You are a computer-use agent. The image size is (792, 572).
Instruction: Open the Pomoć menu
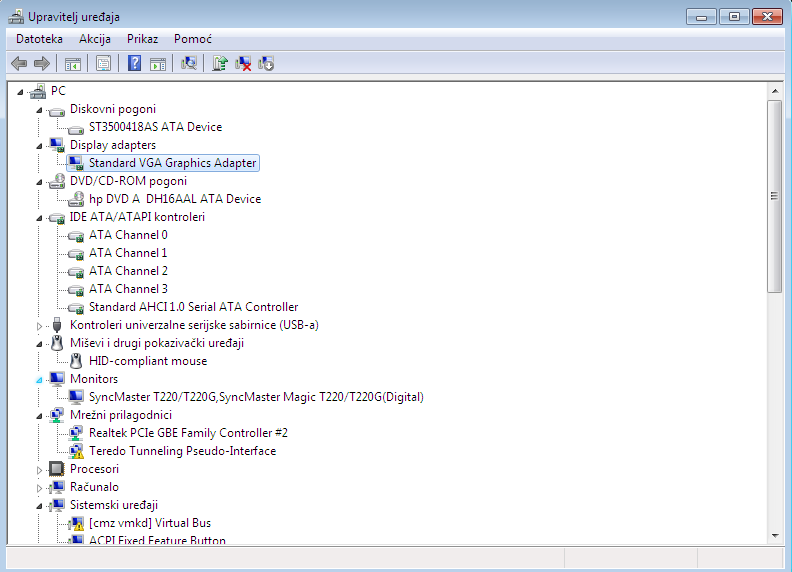click(x=192, y=39)
